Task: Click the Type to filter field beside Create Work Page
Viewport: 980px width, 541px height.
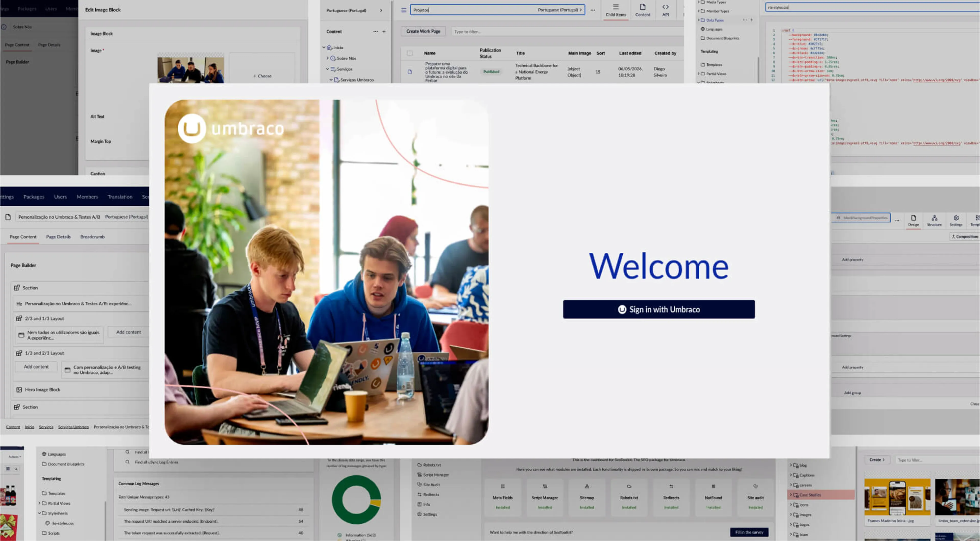Action: tap(567, 31)
